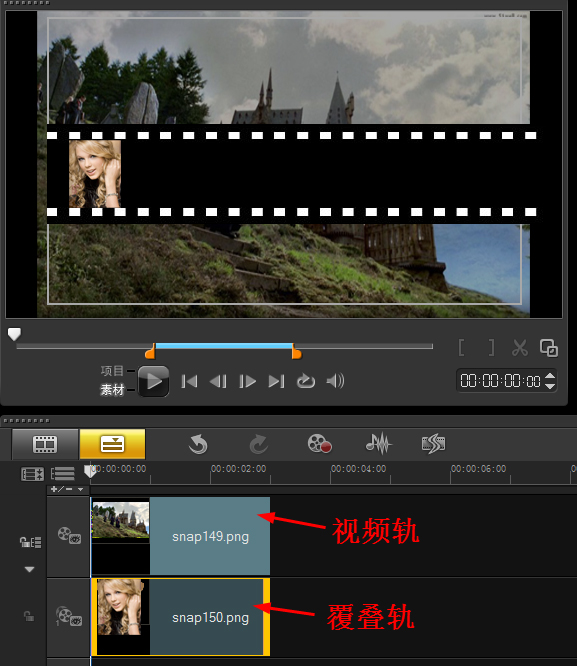Viewport: 578px width, 666px height.
Task: Step back to previous frame
Action: (x=218, y=381)
